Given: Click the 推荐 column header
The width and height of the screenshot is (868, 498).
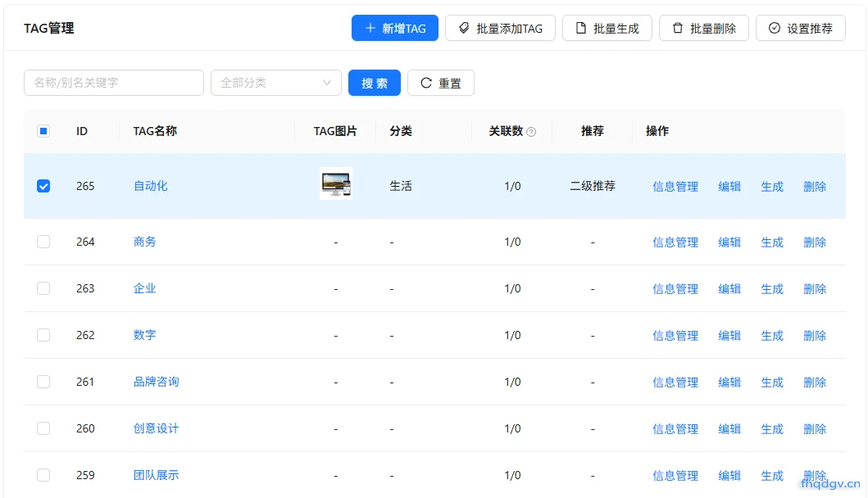Looking at the screenshot, I should coord(593,131).
